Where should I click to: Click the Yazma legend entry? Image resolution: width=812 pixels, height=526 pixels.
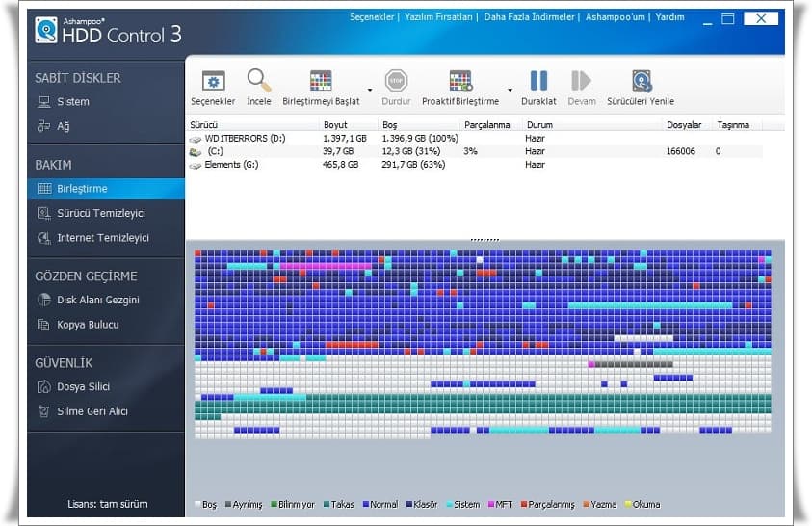(600, 504)
